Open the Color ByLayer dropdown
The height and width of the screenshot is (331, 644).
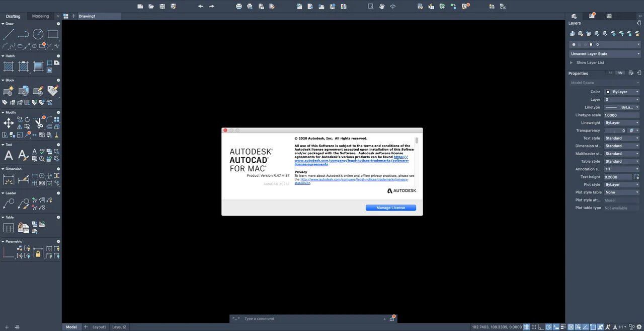(622, 92)
